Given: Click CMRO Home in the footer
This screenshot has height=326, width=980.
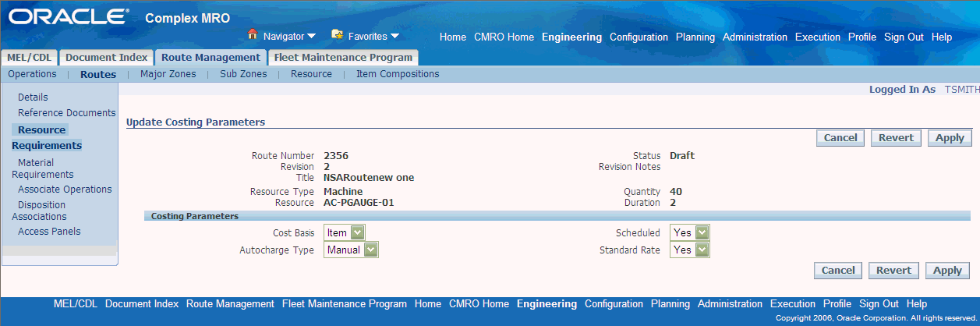Looking at the screenshot, I should click(x=479, y=304).
